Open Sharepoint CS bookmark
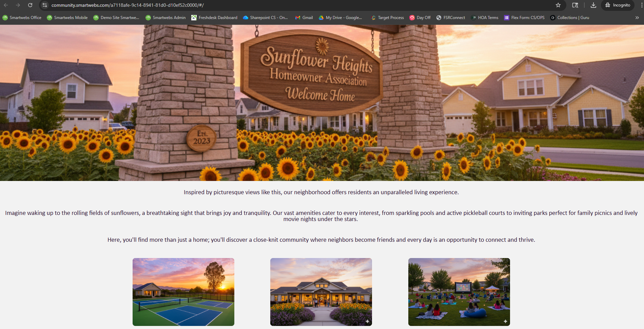 (265, 18)
